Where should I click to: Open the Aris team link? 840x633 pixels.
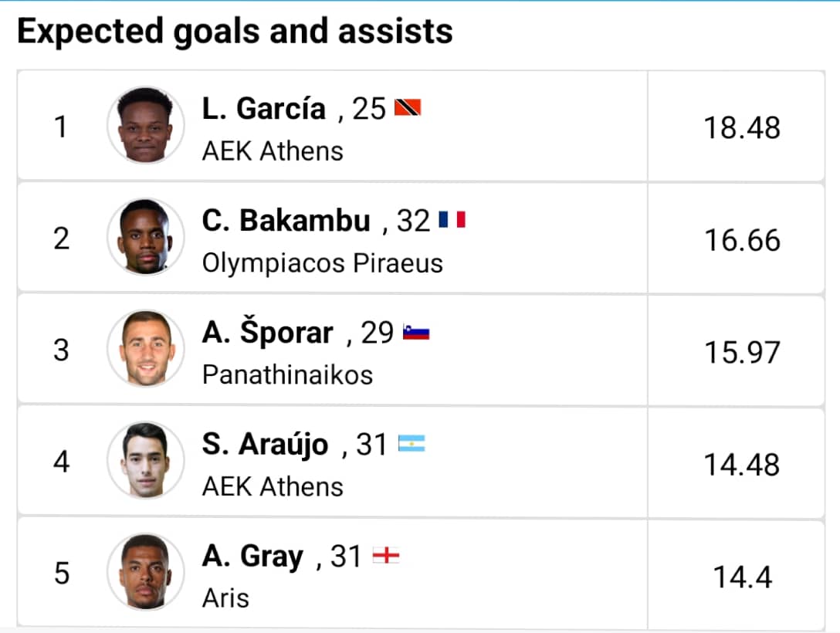(x=225, y=598)
